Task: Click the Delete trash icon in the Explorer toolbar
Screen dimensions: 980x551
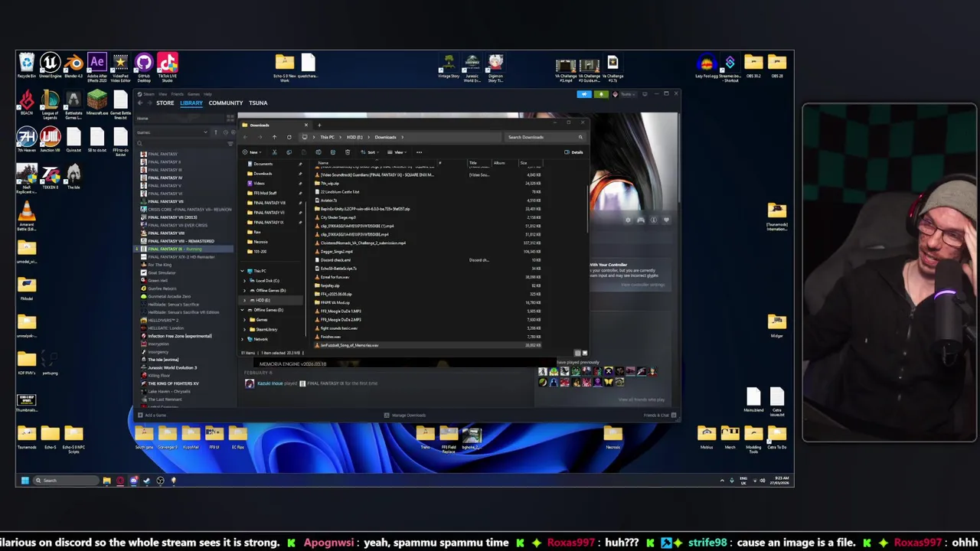Action: 348,152
